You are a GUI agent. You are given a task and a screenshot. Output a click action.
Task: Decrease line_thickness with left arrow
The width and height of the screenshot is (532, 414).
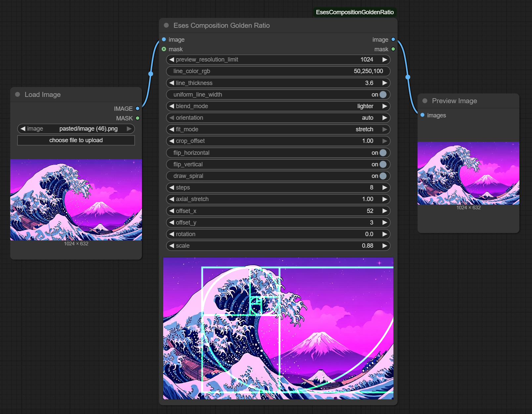click(x=171, y=83)
